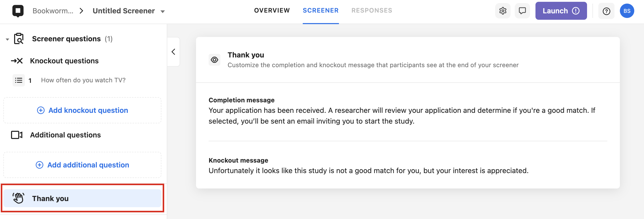Select the 'How often do you watch TV?' question
The image size is (644, 219).
[x=83, y=80]
